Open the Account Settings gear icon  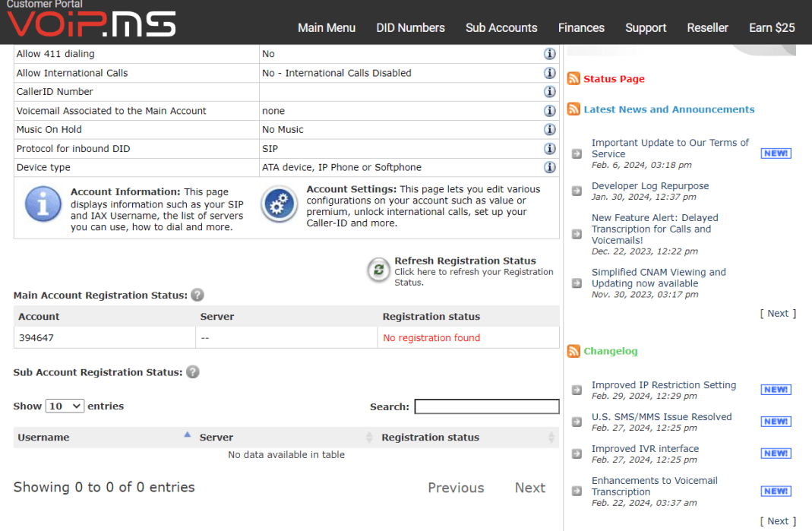pyautogui.click(x=279, y=204)
